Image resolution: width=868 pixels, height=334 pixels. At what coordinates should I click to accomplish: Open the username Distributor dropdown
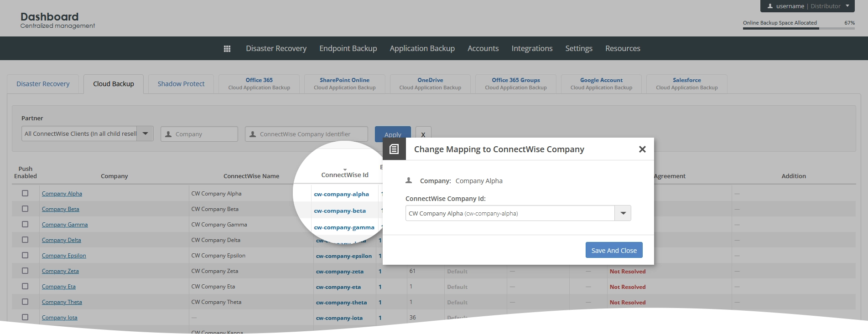pos(807,6)
